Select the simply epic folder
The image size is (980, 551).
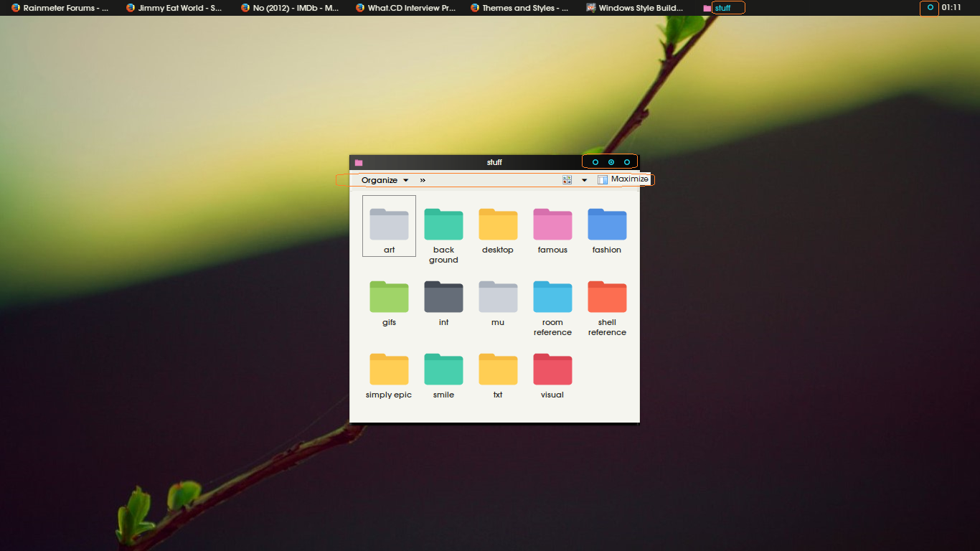389,376
